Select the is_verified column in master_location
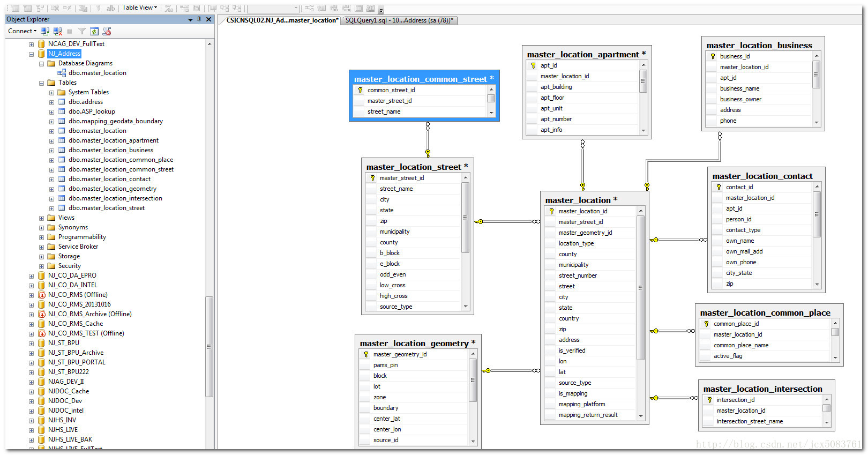The width and height of the screenshot is (868, 455). (x=590, y=350)
